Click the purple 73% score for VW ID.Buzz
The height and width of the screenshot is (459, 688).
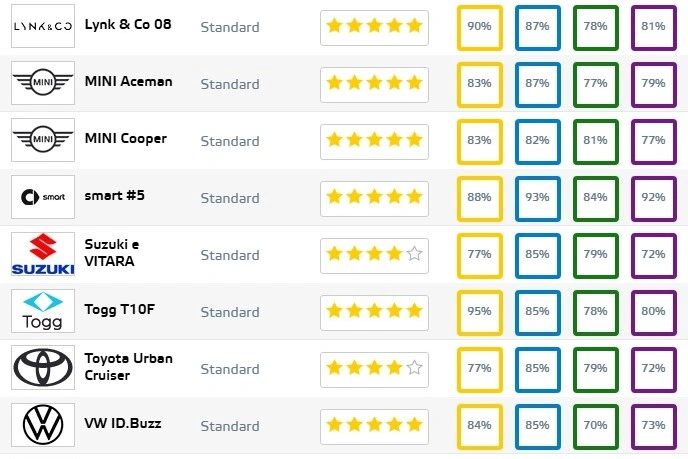click(654, 427)
